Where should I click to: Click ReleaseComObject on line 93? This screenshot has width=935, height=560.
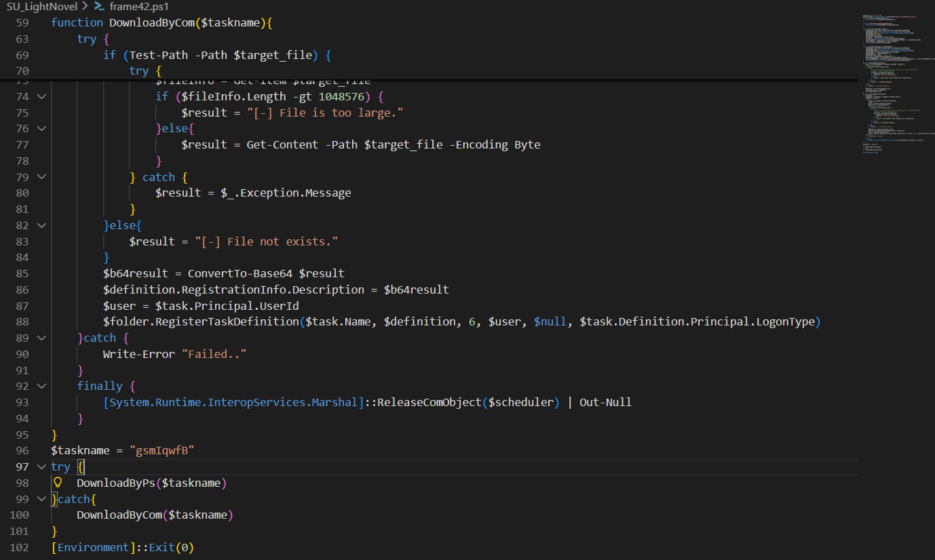pos(430,402)
